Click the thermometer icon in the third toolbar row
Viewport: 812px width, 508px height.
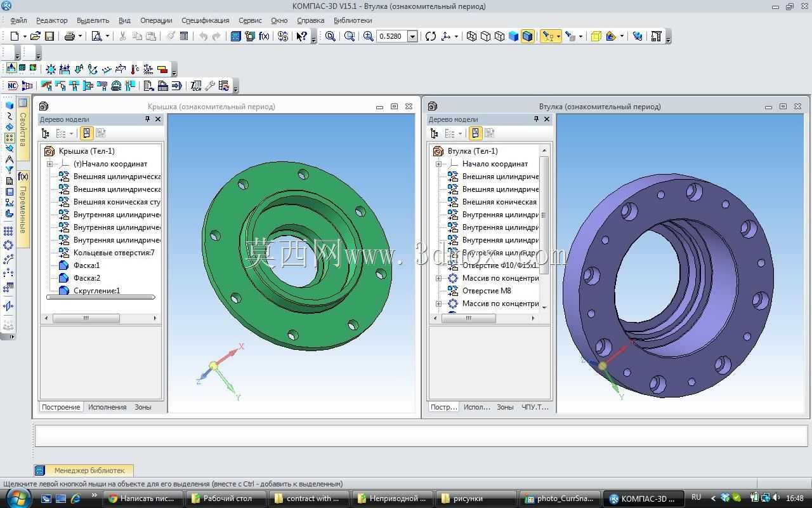(134, 69)
